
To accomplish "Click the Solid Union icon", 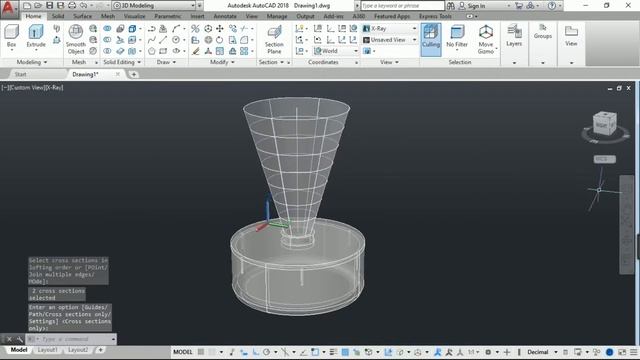I will point(107,29).
